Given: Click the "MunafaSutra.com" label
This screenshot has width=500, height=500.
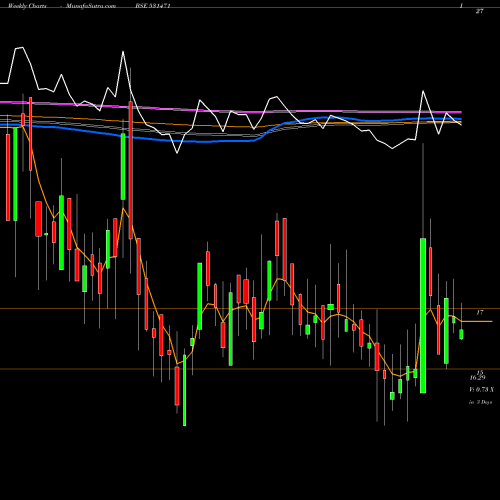Looking at the screenshot, I should point(91,6).
